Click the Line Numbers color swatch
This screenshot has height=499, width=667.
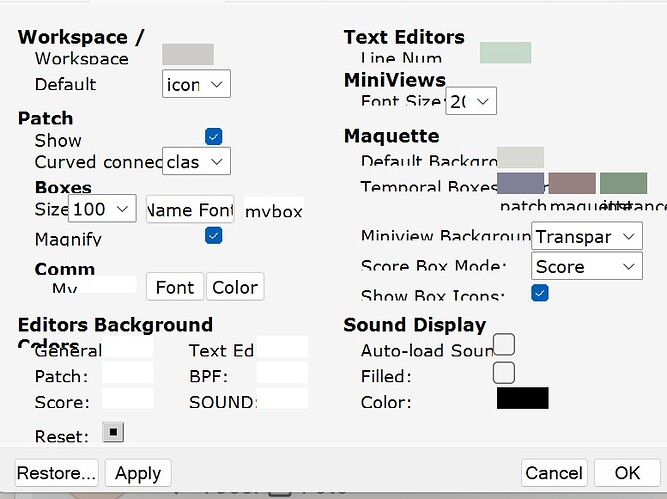tap(505, 52)
